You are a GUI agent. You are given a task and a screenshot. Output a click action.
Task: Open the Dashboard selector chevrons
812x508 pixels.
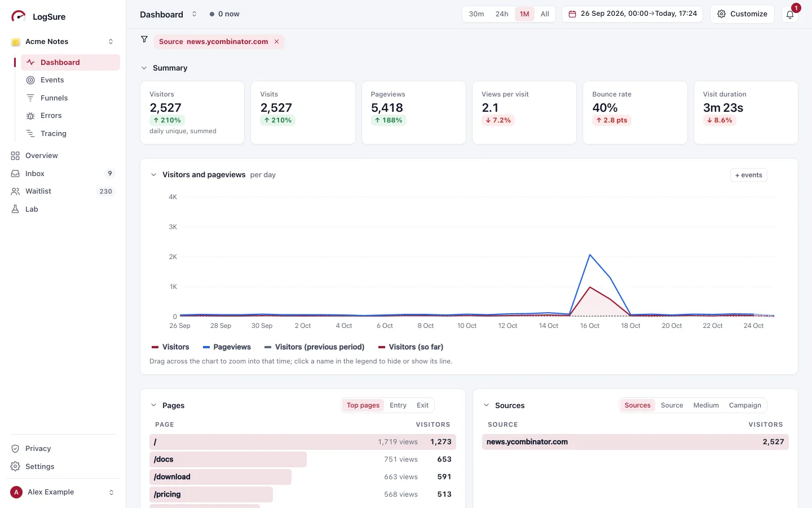(x=194, y=14)
